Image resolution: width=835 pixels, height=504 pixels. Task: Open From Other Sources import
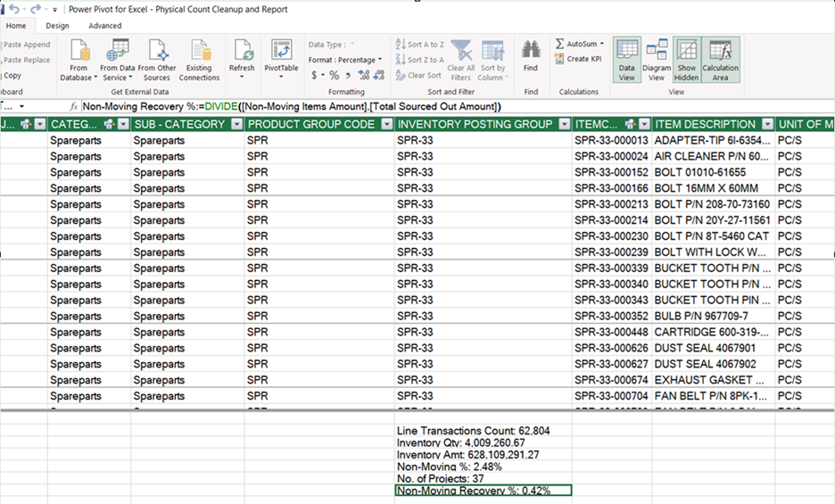[x=157, y=60]
